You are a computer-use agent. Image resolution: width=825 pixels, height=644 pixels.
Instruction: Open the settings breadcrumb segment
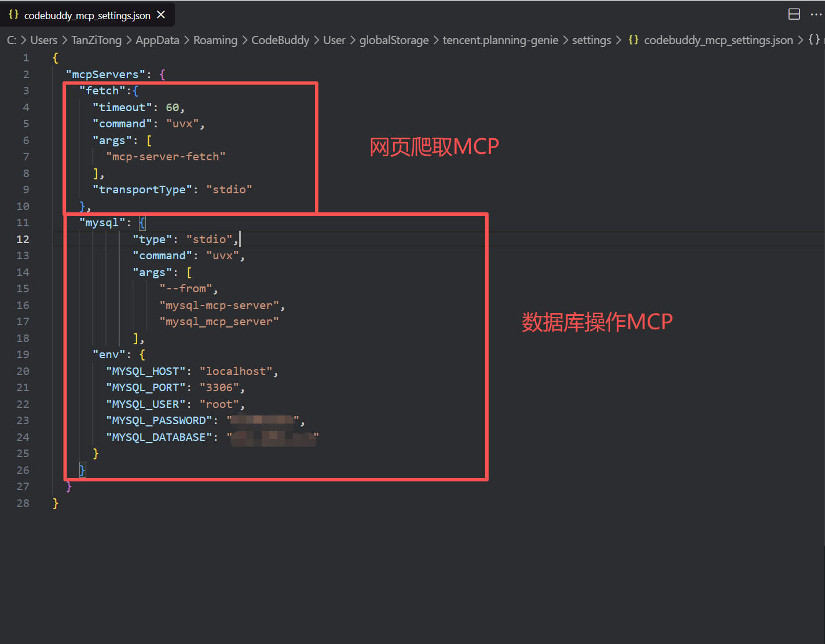(592, 40)
